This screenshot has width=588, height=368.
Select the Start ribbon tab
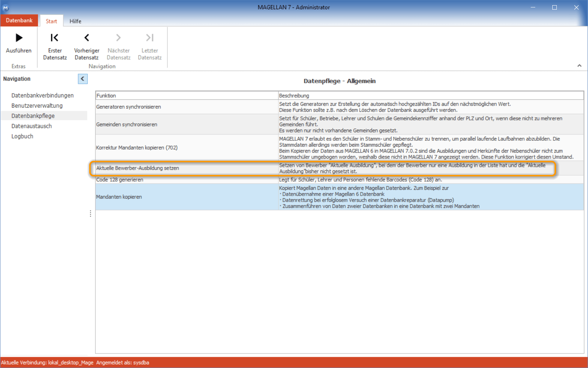point(51,21)
